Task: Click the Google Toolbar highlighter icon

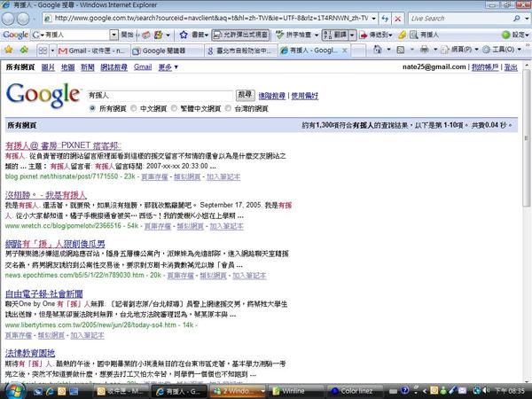Action: [402, 35]
